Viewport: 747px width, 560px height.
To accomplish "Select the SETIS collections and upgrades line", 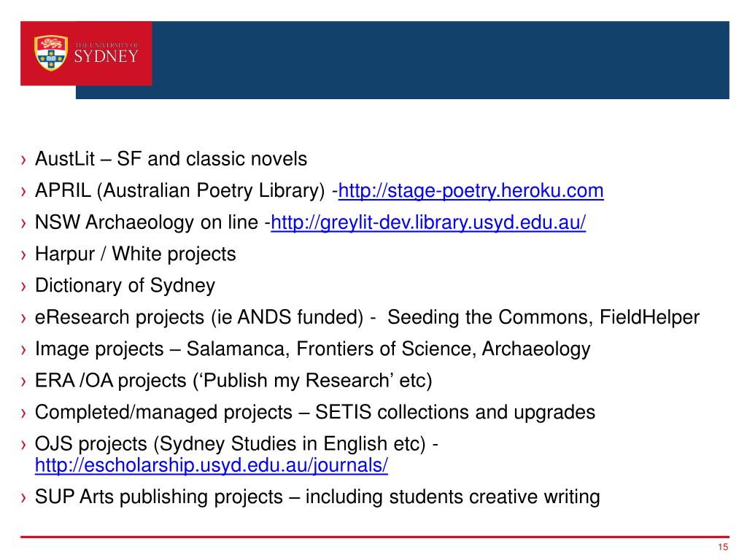I will coord(315,413).
